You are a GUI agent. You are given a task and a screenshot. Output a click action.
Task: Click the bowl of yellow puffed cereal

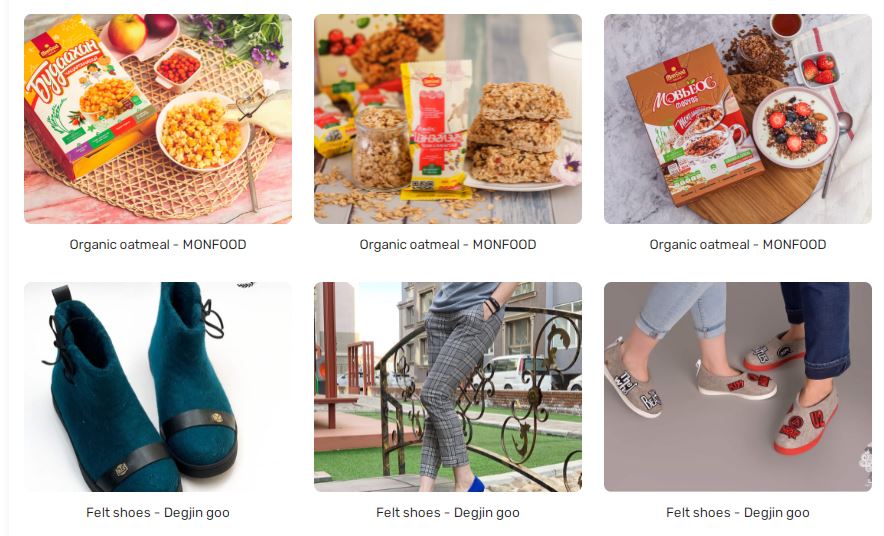tap(202, 131)
